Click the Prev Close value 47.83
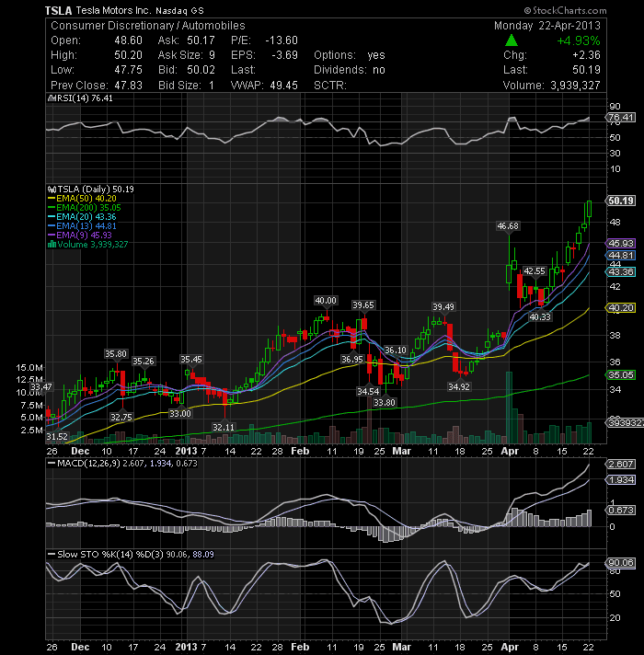The width and height of the screenshot is (644, 655). click(x=128, y=86)
